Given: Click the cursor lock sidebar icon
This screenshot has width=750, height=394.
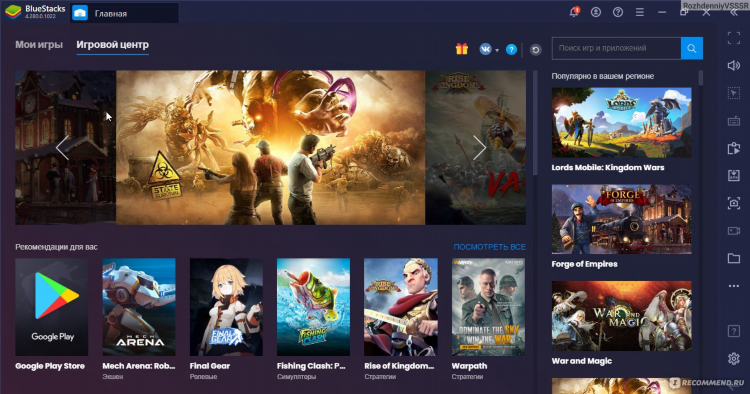Looking at the screenshot, I should click(x=734, y=93).
